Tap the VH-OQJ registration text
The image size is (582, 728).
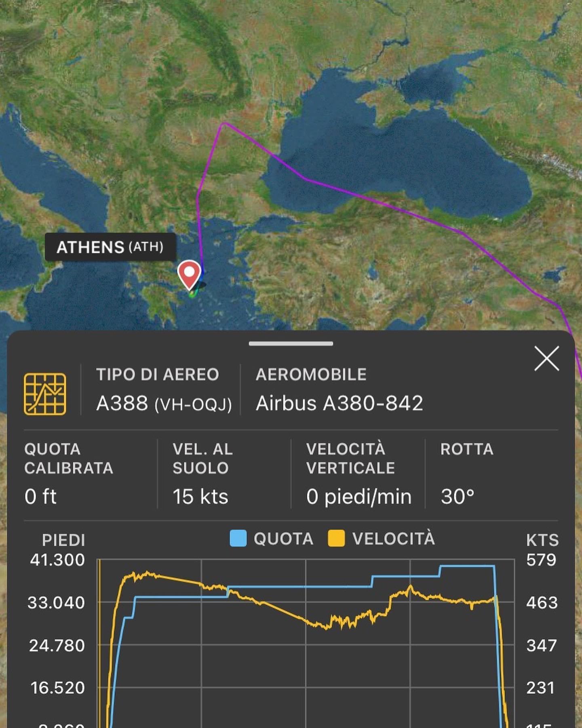point(193,404)
